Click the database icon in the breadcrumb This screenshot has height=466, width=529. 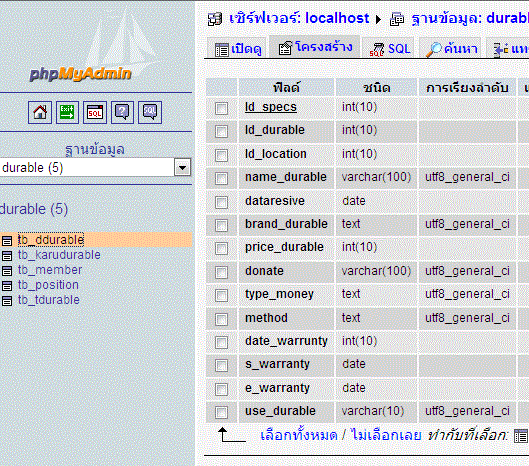pos(397,19)
